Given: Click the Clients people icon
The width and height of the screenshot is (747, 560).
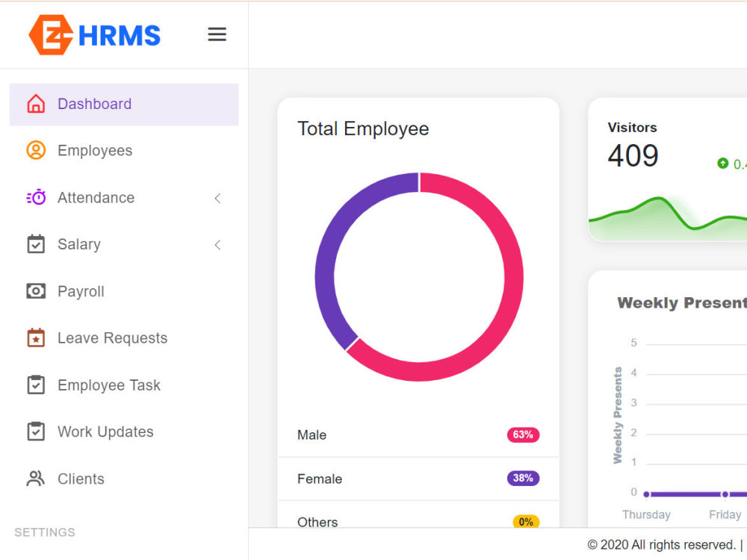Looking at the screenshot, I should click(35, 479).
